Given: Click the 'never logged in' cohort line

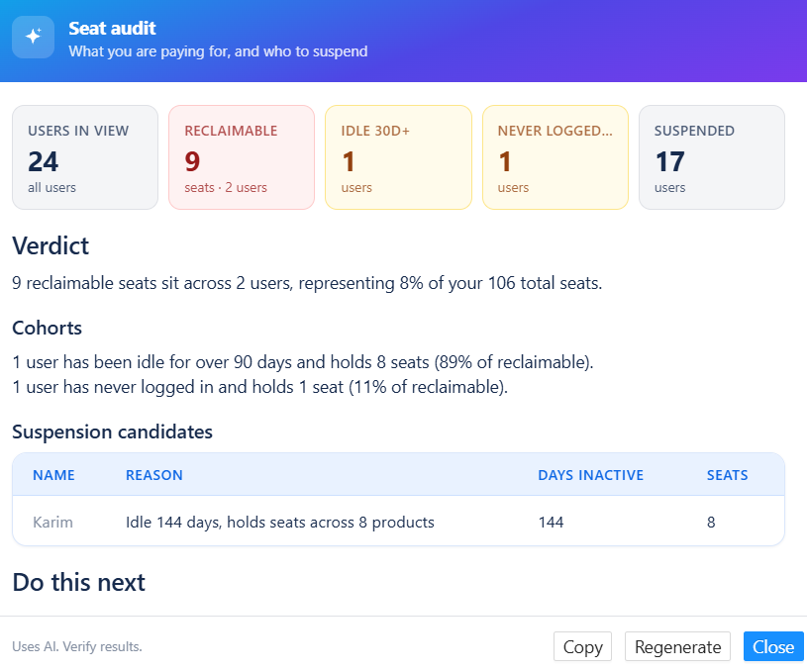Looking at the screenshot, I should pyautogui.click(x=259, y=387).
